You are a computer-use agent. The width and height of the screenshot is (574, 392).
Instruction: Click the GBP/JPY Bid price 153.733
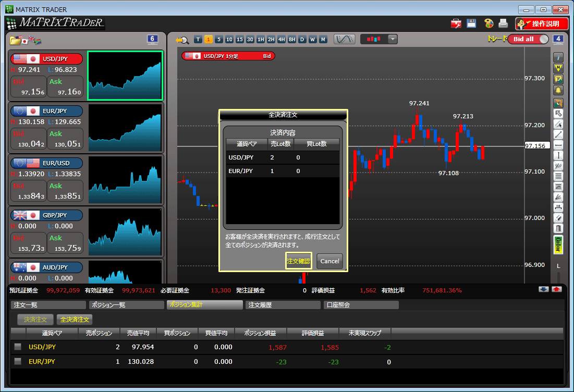(29, 244)
